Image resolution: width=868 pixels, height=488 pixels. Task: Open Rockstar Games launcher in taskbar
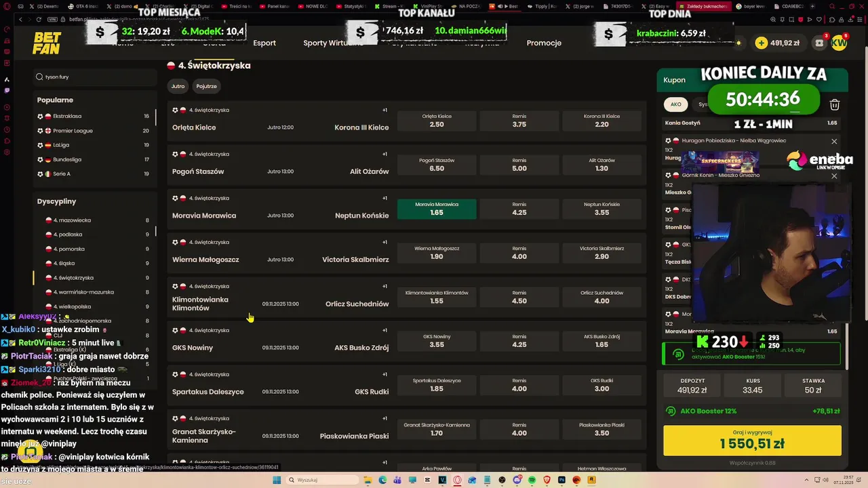pos(591,480)
